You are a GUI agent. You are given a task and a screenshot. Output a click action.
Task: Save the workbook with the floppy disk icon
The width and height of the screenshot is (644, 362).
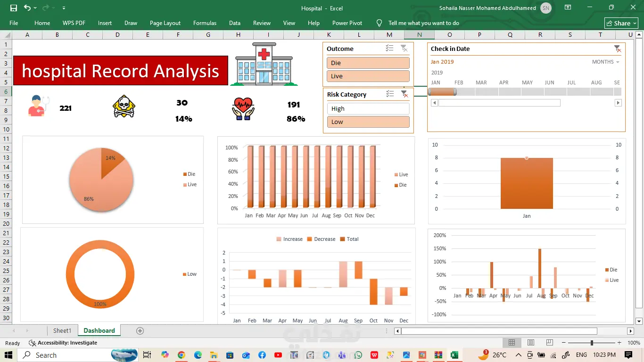[x=13, y=8]
